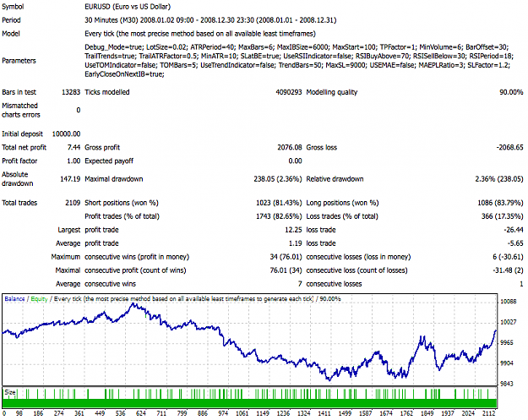528x420 pixels.
Task: Click the Mismatched charts errors label
Action: coord(21,110)
